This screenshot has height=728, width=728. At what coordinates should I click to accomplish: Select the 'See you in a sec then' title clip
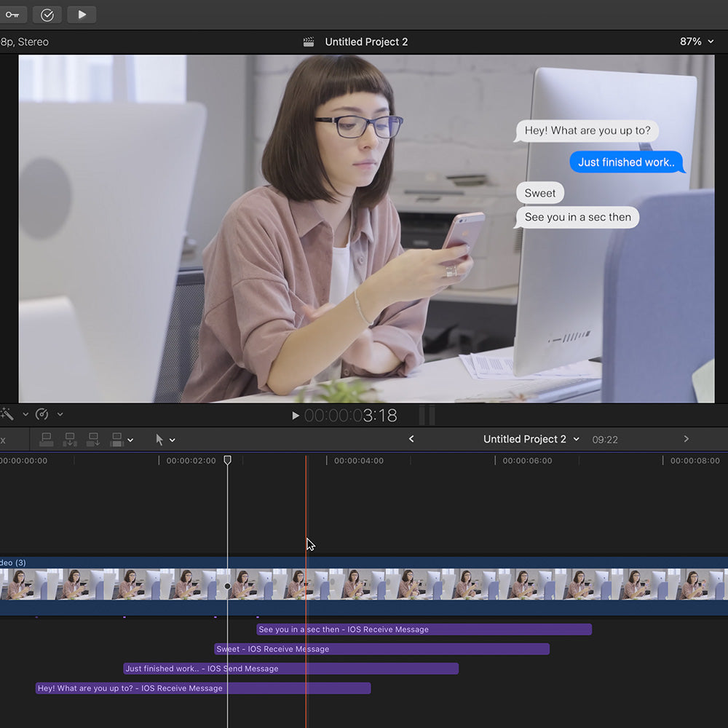424,630
